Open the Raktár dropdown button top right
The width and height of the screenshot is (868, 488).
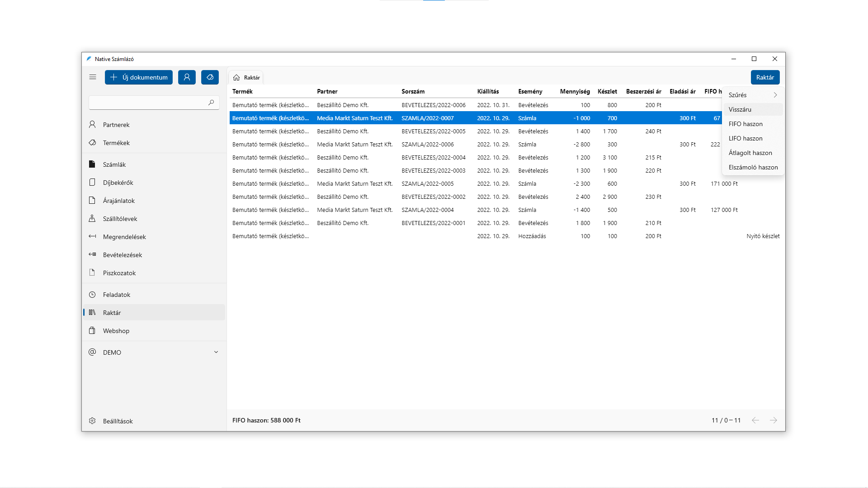(765, 77)
